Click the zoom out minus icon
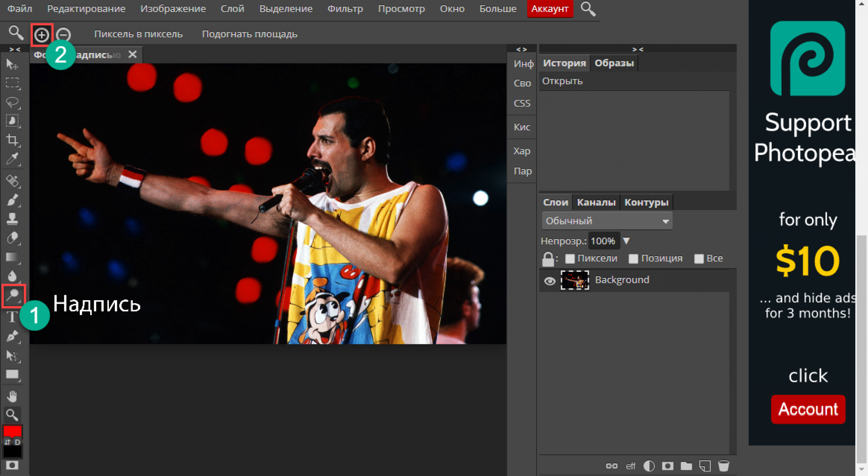 [x=64, y=35]
